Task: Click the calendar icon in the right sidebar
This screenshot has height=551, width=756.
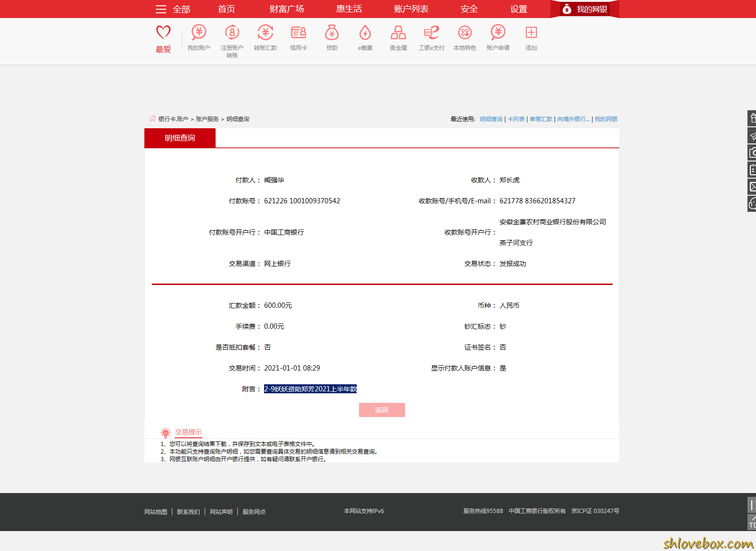Action: click(x=752, y=170)
